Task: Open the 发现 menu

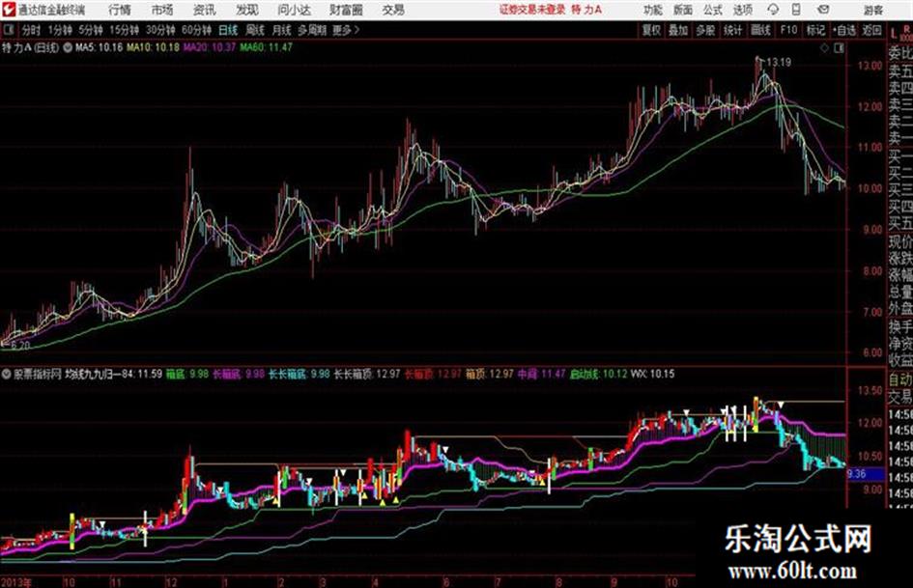Action: (247, 10)
